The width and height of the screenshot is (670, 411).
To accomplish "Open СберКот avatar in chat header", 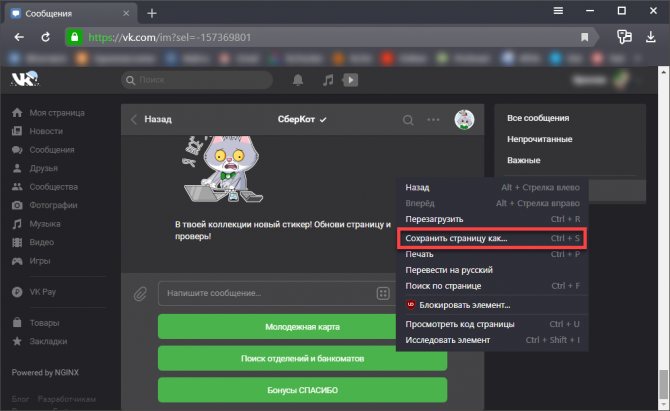I will [464, 120].
